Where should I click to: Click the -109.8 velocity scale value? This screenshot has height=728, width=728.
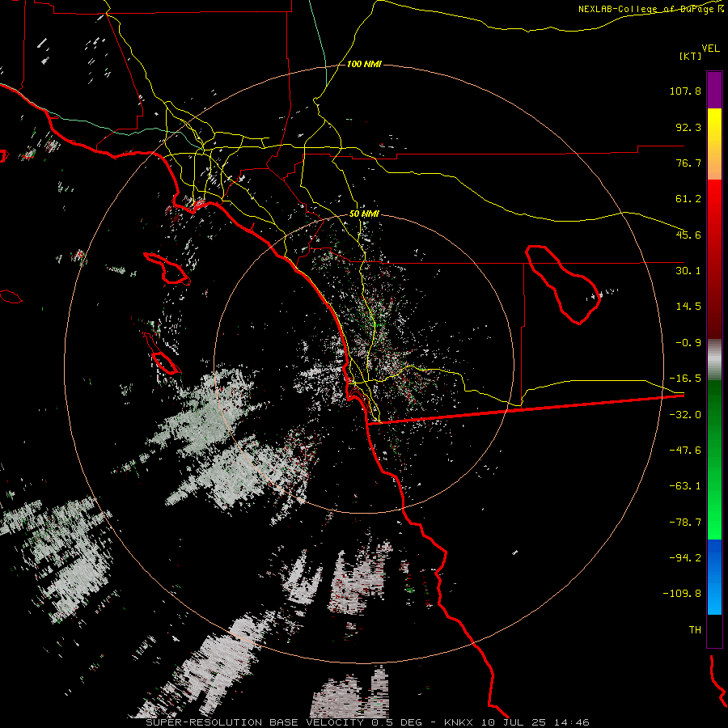coord(683,594)
